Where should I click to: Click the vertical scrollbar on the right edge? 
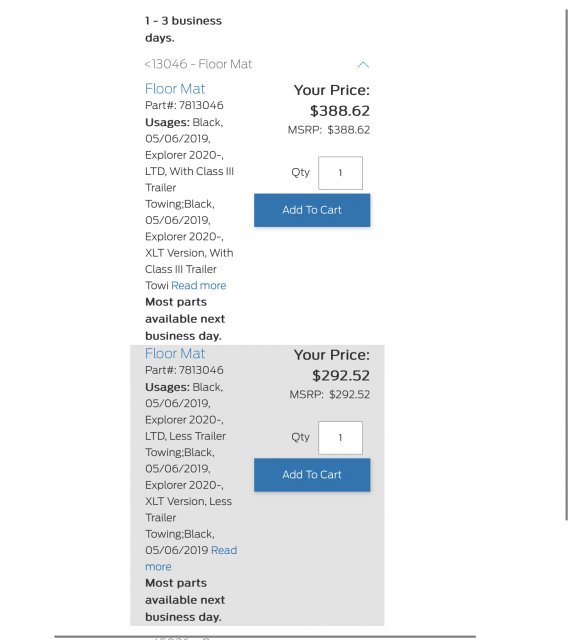click(x=567, y=265)
